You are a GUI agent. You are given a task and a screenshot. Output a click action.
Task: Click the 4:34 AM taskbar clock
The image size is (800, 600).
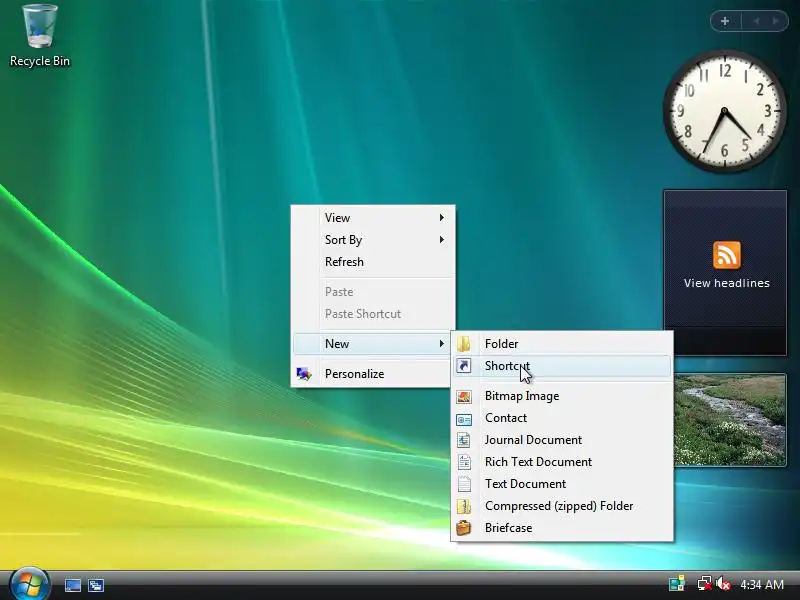click(762, 584)
